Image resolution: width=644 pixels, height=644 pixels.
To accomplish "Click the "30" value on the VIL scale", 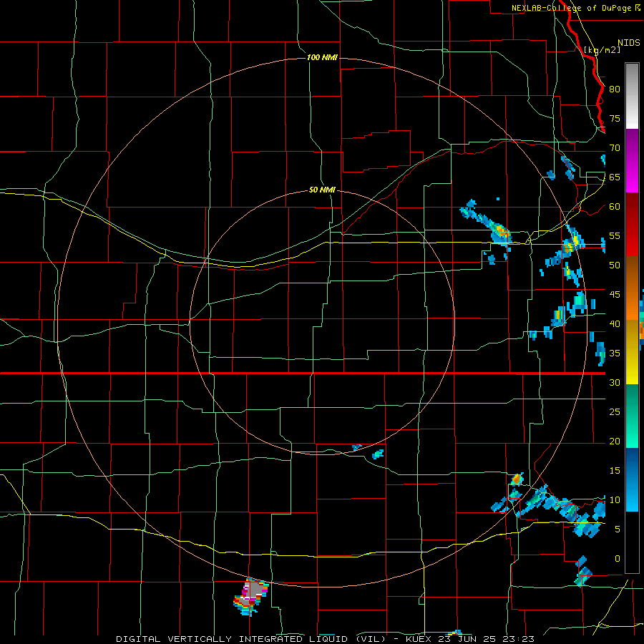I will point(615,383).
